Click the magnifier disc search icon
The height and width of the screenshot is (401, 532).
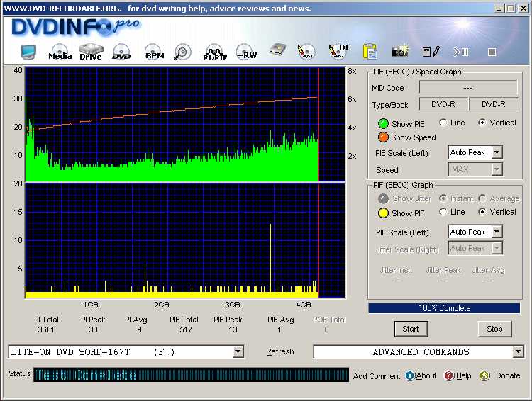[182, 52]
